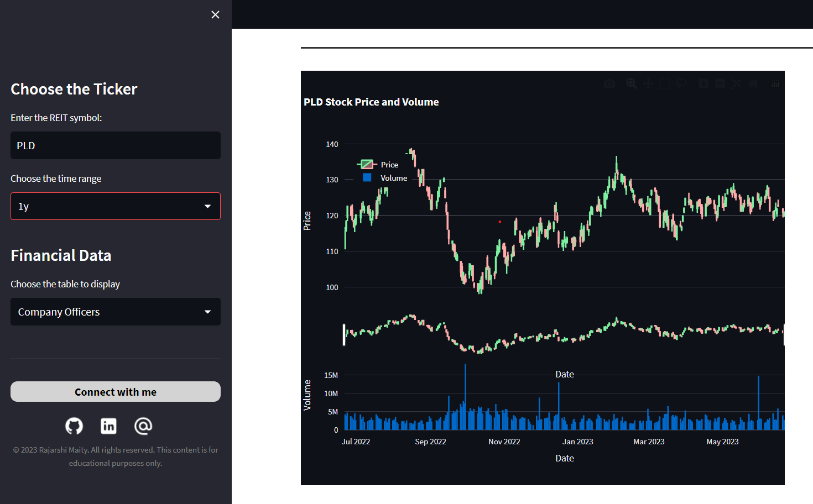Image resolution: width=813 pixels, height=504 pixels.
Task: Click the vertical Volume axis title
Action: (307, 395)
